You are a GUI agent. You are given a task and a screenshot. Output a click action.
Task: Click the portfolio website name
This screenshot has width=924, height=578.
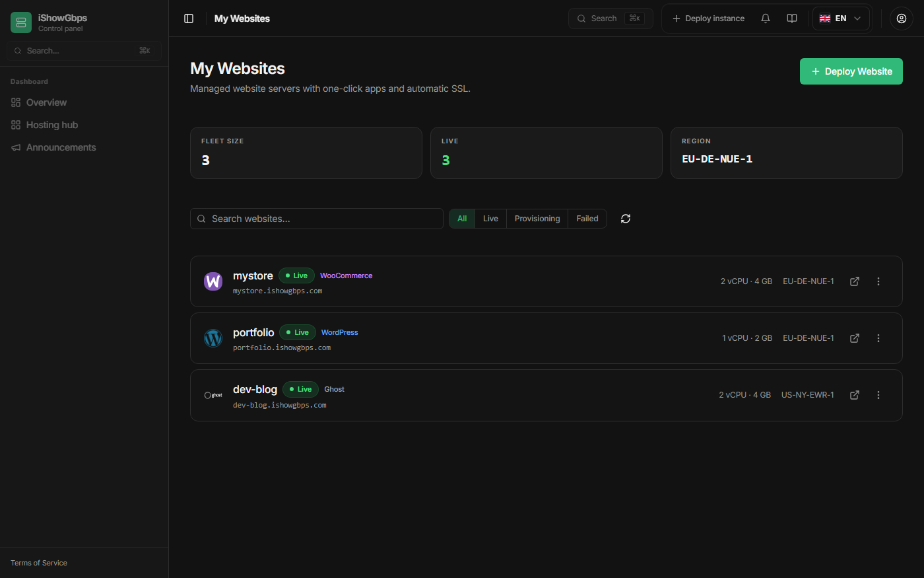253,332
